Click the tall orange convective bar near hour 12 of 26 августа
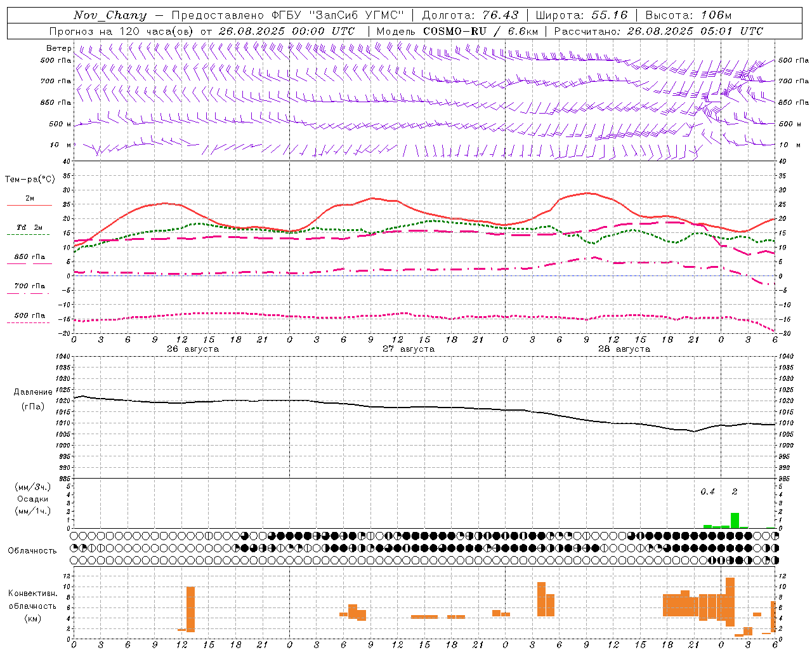Image resolution: width=812 pixels, height=650 pixels. click(x=190, y=609)
